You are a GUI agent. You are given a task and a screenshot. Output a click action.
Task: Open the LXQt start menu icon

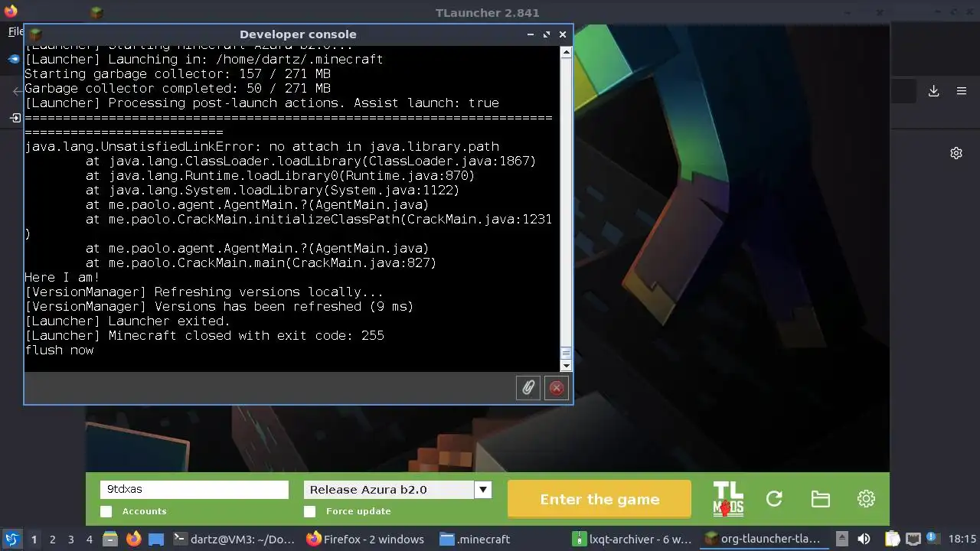point(11,539)
